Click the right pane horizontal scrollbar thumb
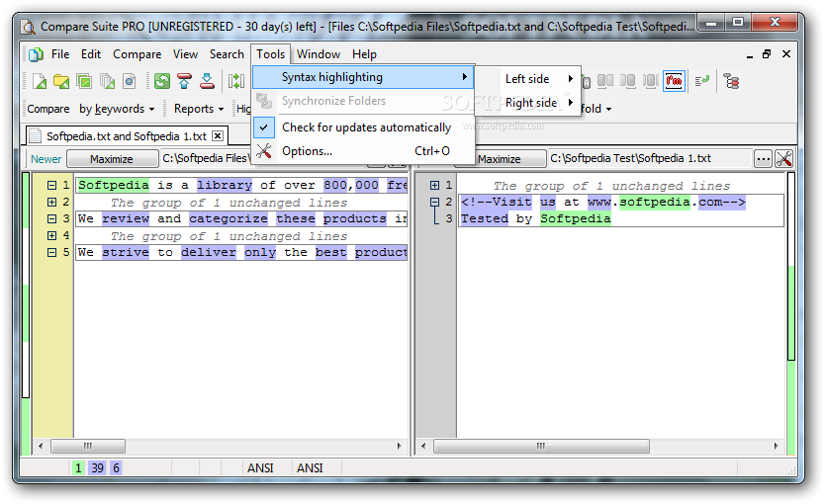Viewport: 825px width, 504px height. [x=541, y=447]
